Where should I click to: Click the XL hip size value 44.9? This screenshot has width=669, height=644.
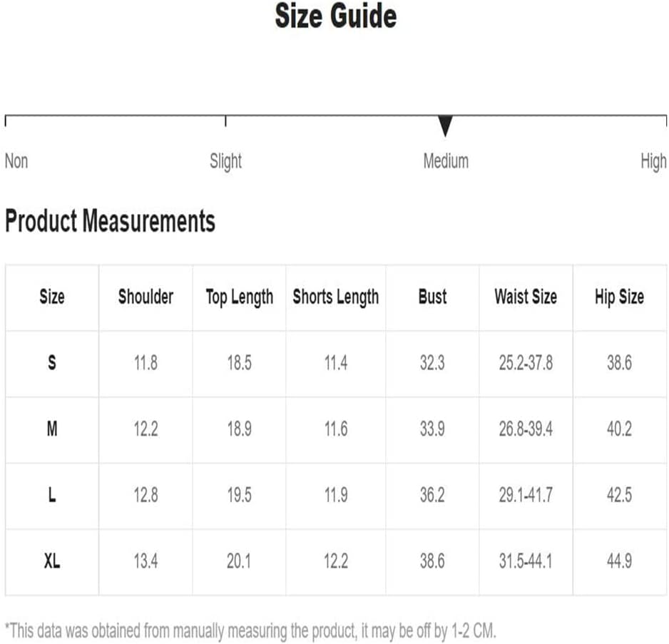pos(620,561)
